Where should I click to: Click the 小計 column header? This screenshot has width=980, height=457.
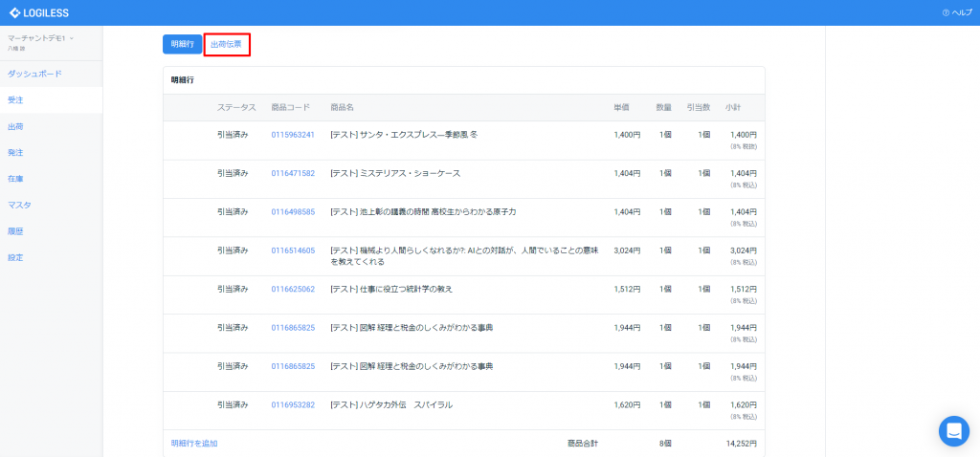coord(733,107)
